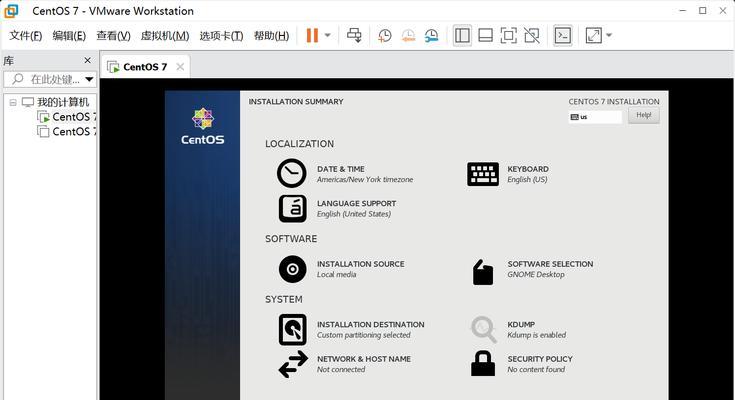The height and width of the screenshot is (400, 735).
Task: Open the INSTALLATION DESTINATION setting
Action: [370, 330]
